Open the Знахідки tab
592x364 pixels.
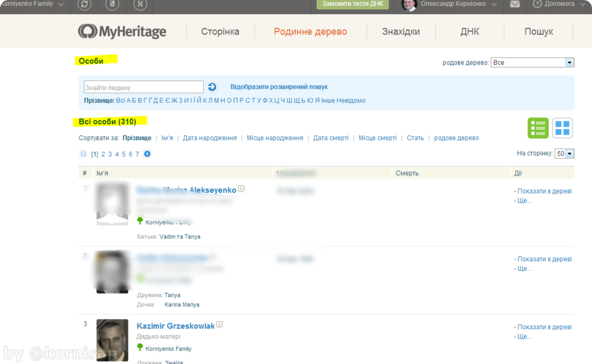[x=401, y=31]
